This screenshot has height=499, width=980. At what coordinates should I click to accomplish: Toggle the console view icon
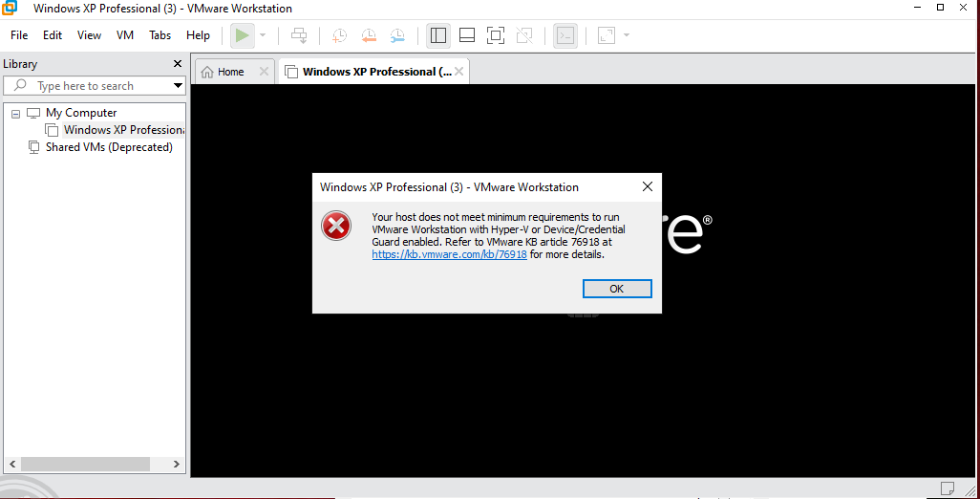click(x=565, y=35)
